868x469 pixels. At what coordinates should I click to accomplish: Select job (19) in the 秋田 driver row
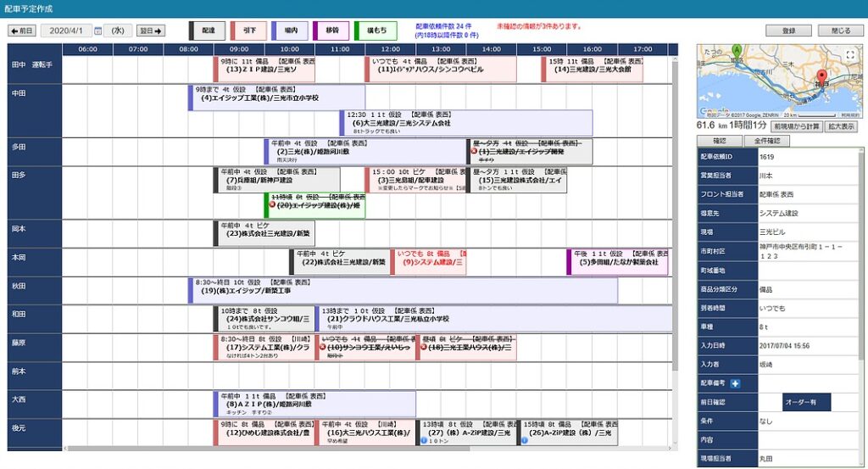point(403,290)
